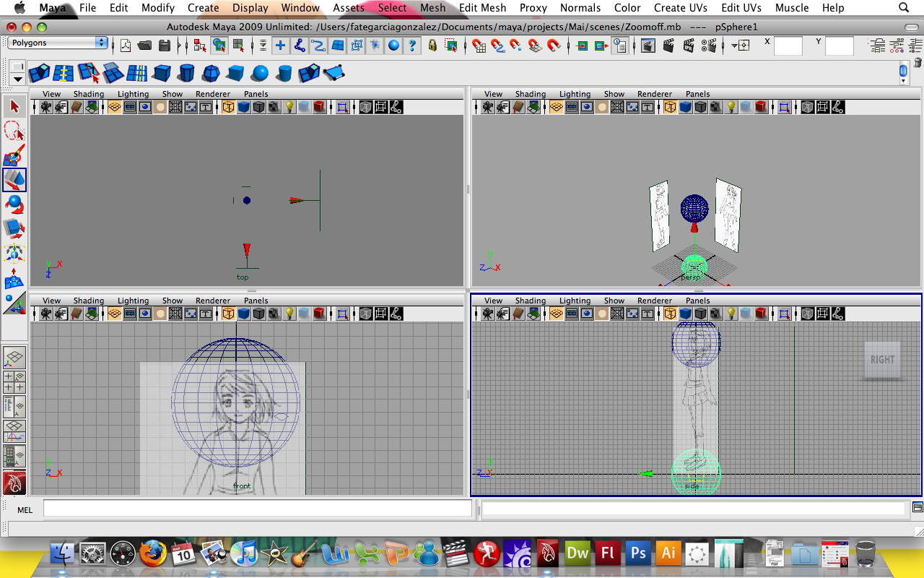This screenshot has width=924, height=578.
Task: Open the script editor button
Action: coord(918,507)
